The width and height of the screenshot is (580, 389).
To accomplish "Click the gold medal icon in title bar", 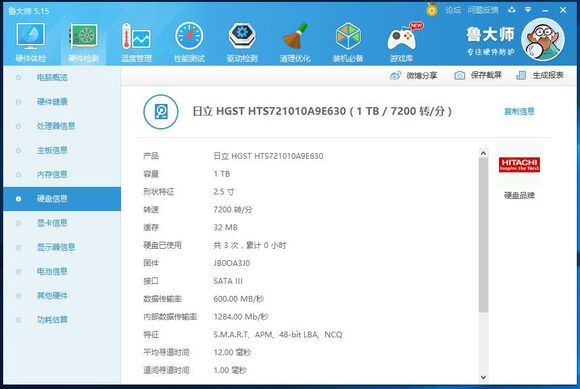I will (x=431, y=9).
